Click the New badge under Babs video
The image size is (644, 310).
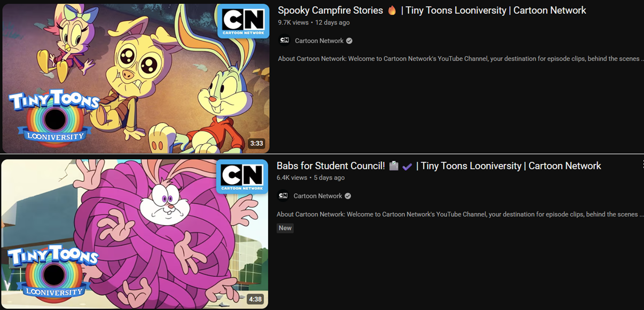285,228
